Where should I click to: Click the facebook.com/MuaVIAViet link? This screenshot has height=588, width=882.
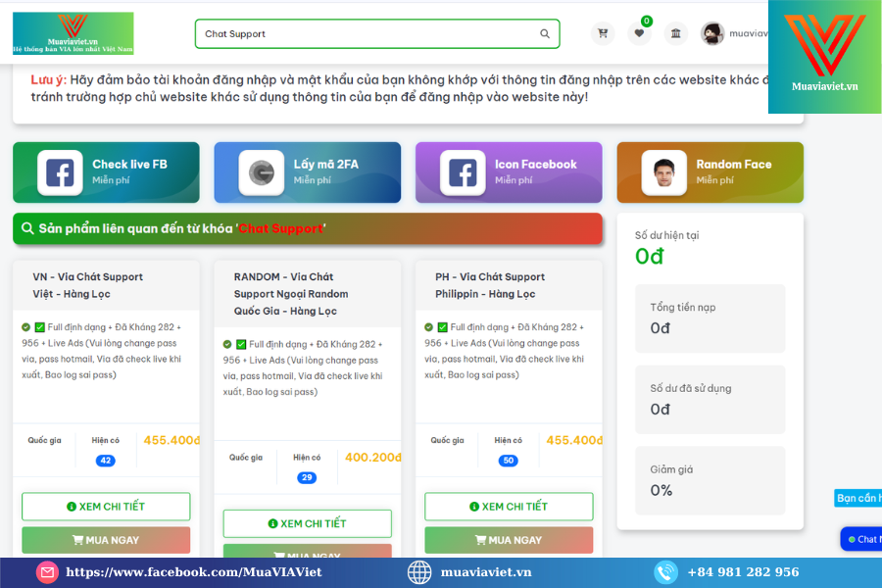tap(193, 572)
